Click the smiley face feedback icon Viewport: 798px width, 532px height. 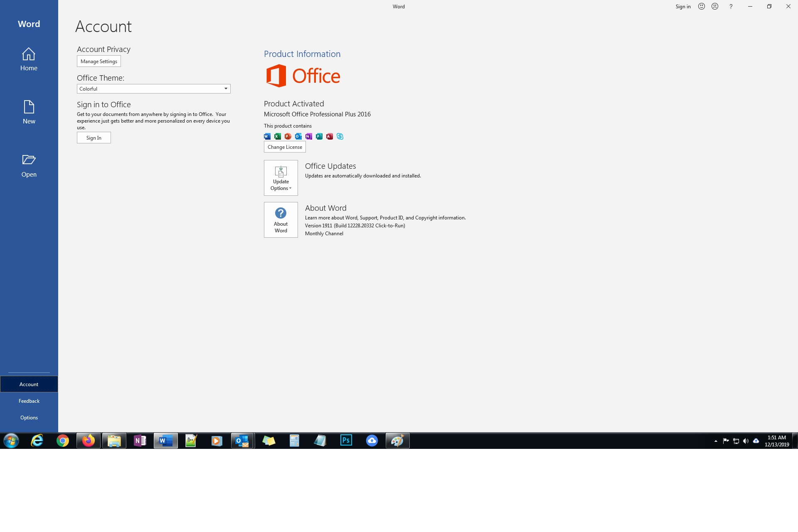pyautogui.click(x=702, y=6)
